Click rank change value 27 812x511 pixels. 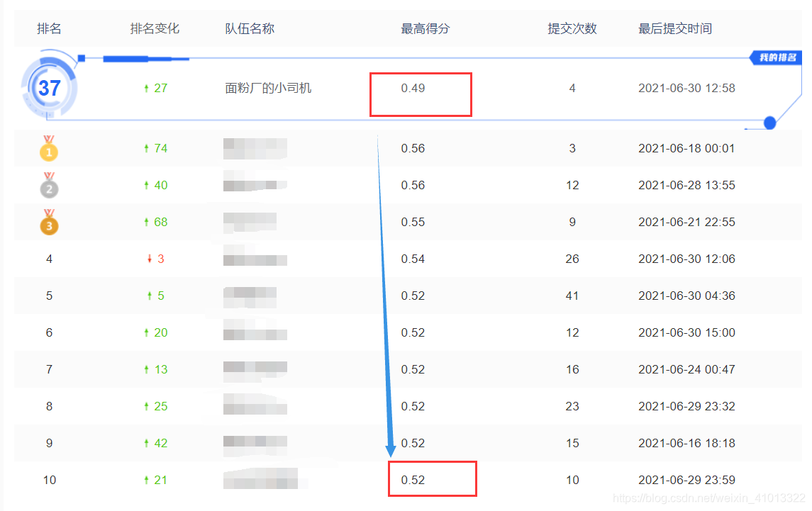pyautogui.click(x=160, y=88)
